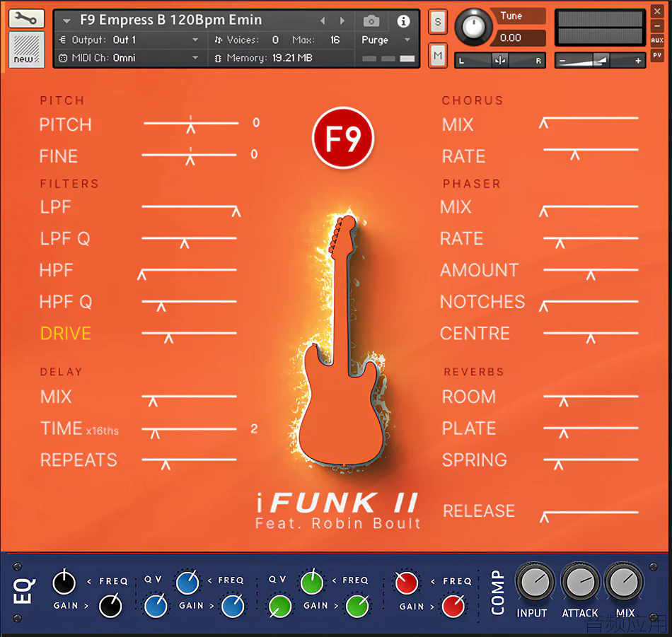Click the HPF slider handle

pyautogui.click(x=142, y=274)
